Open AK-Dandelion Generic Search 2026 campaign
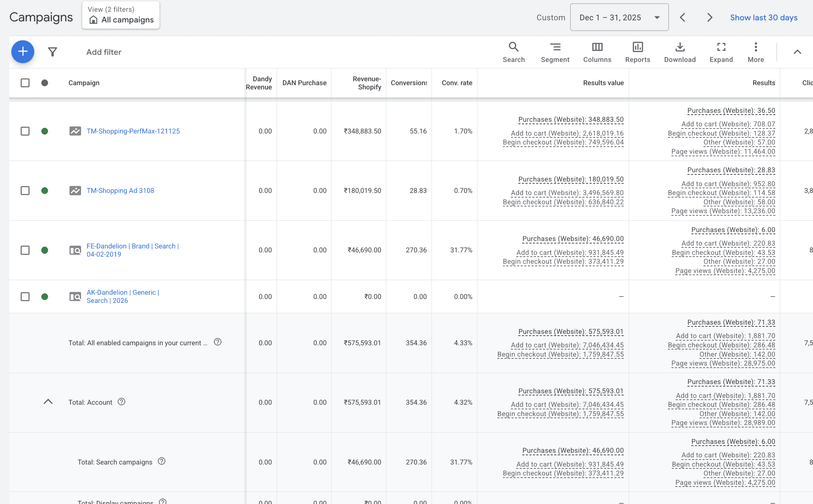 click(123, 296)
